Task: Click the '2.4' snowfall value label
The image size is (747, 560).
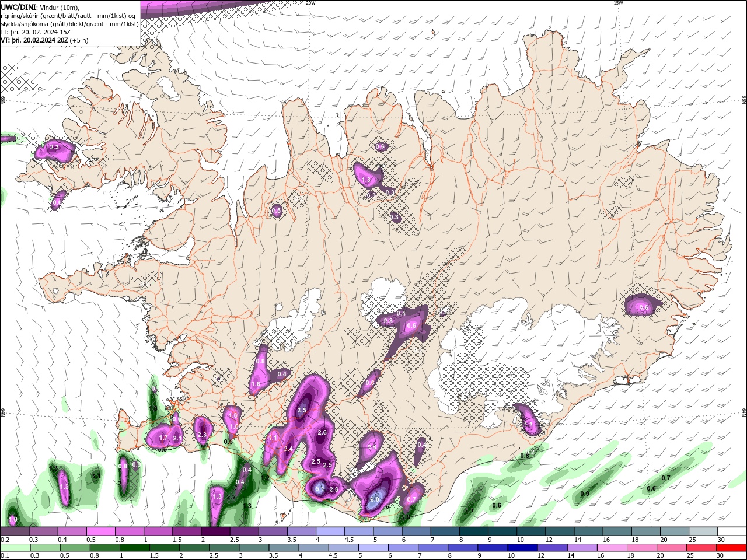Action: pyautogui.click(x=288, y=449)
